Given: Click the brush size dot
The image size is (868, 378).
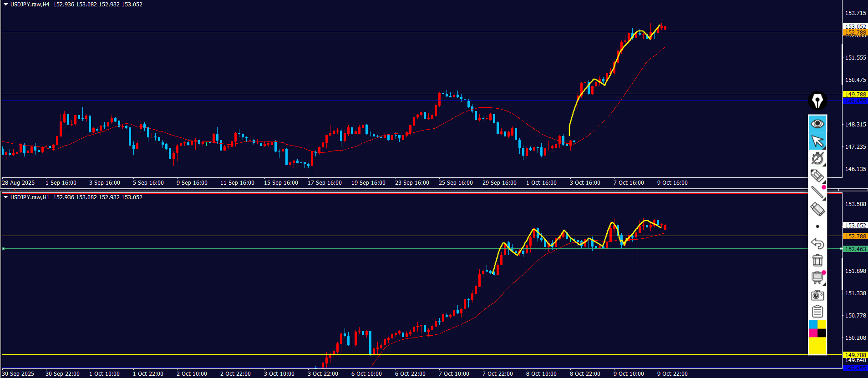Looking at the screenshot, I should click(817, 226).
